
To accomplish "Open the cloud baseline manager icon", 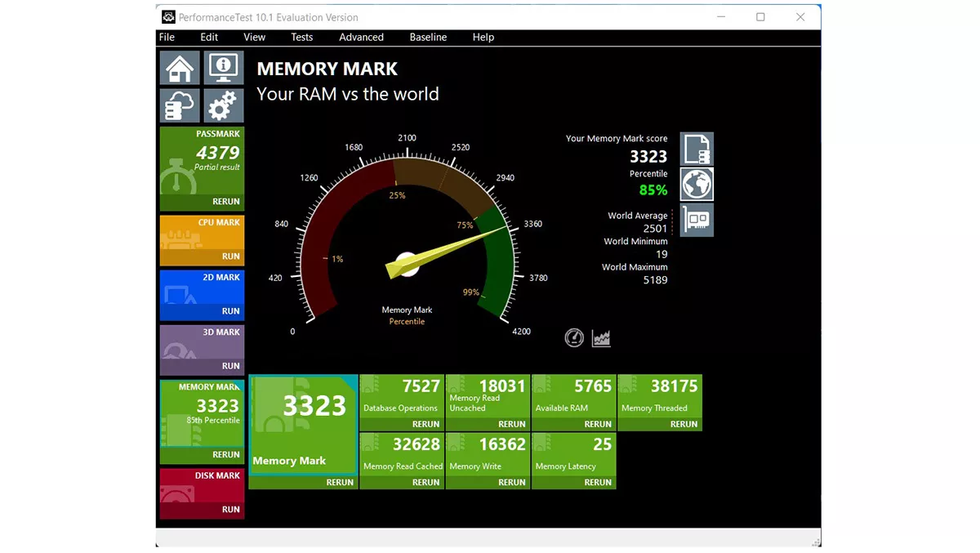I will (x=180, y=105).
